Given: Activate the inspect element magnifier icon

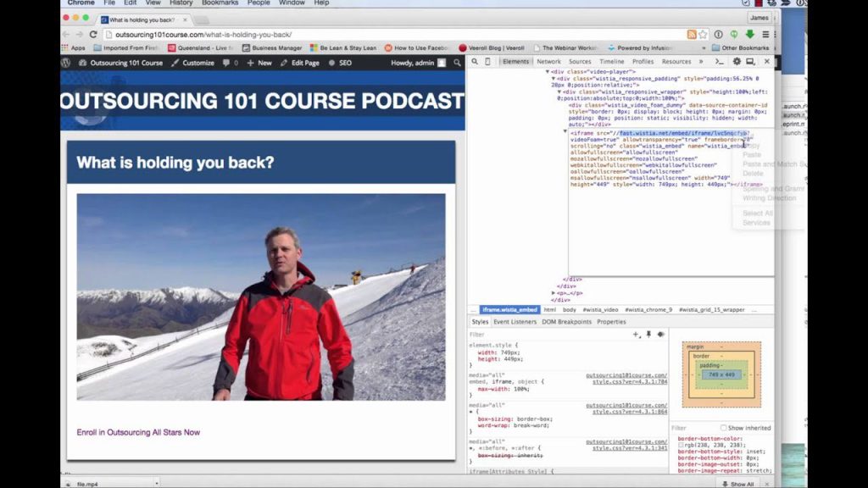Looking at the screenshot, I should [474, 62].
